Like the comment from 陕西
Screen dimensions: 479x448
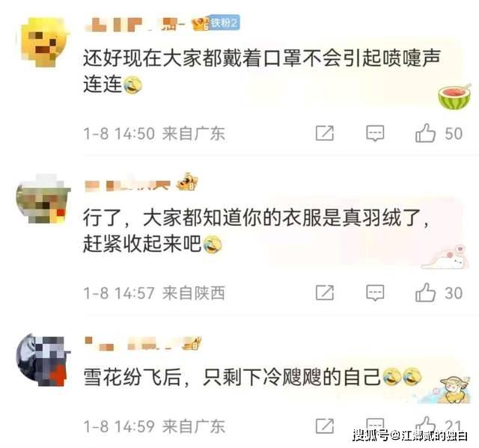pyautogui.click(x=425, y=292)
